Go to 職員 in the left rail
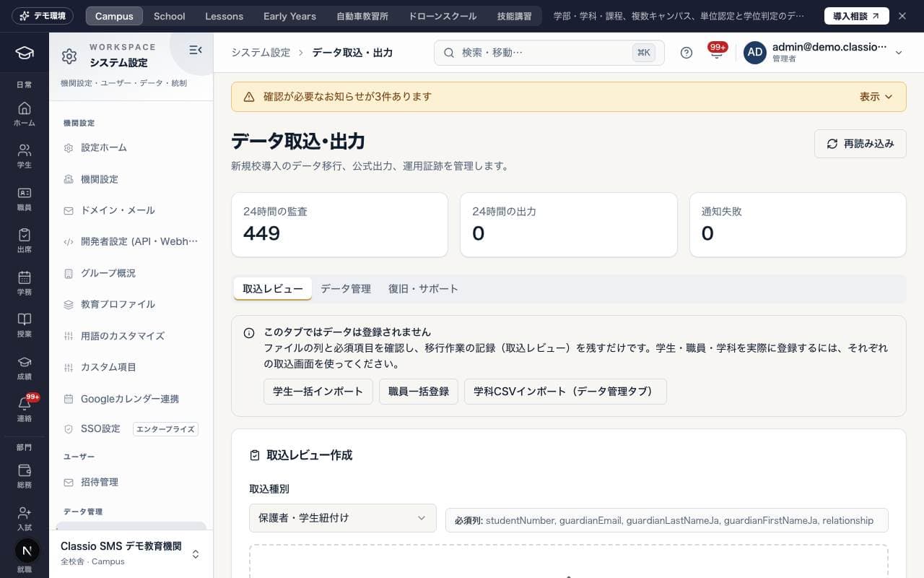The image size is (924, 578). [x=24, y=199]
